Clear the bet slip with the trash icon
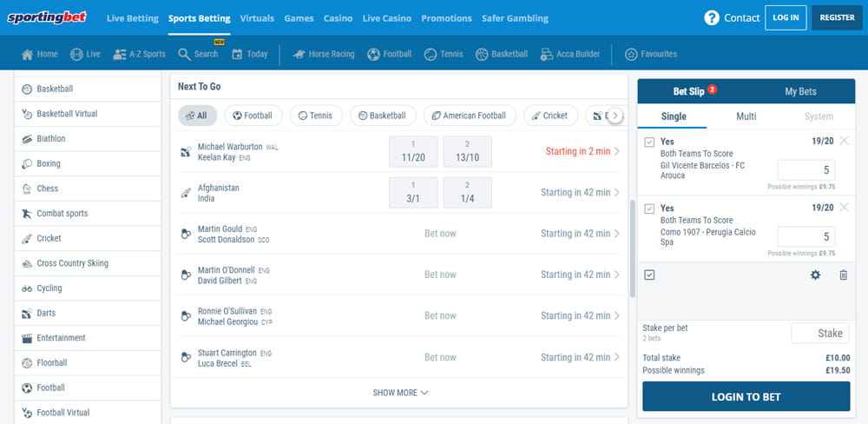Screen dimensions: 868x424 tap(843, 275)
